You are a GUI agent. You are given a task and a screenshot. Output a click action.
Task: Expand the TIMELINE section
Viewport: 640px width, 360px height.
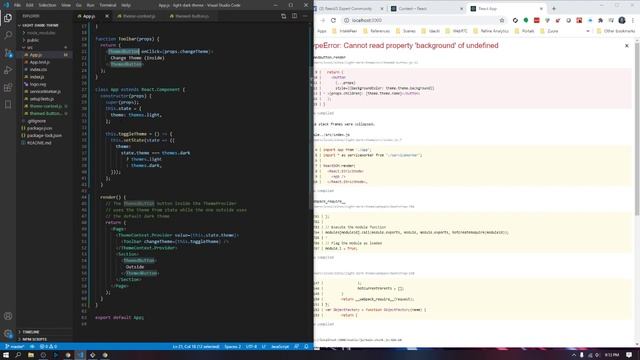point(31,332)
